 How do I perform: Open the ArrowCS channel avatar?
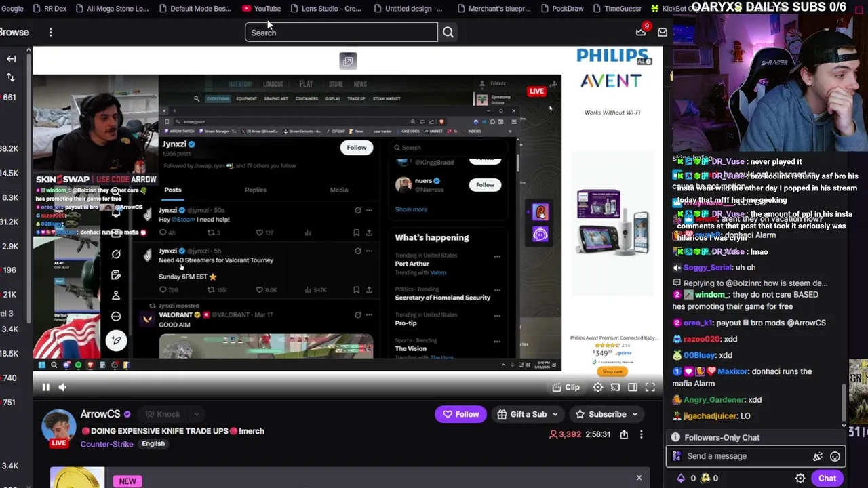[x=58, y=426]
